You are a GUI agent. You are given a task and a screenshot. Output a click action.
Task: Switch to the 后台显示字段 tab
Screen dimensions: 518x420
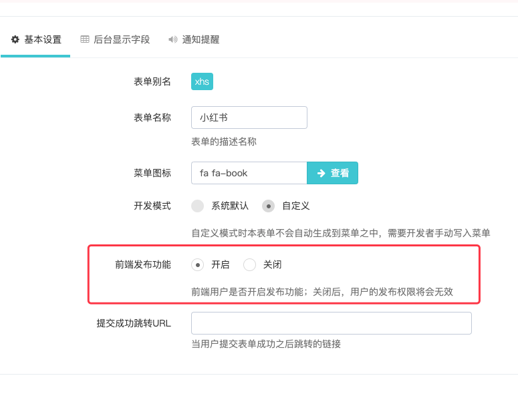(x=115, y=39)
